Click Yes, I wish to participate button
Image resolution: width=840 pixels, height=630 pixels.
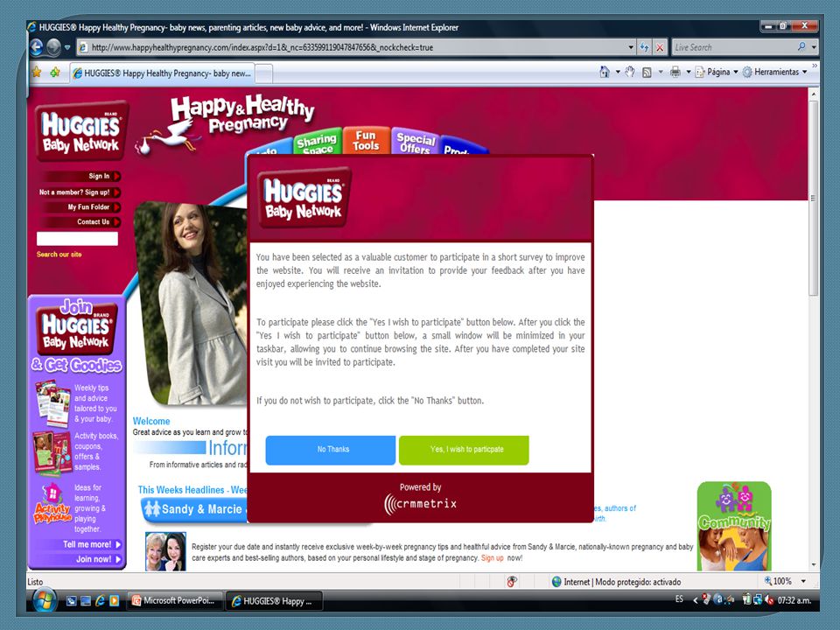pyautogui.click(x=464, y=450)
